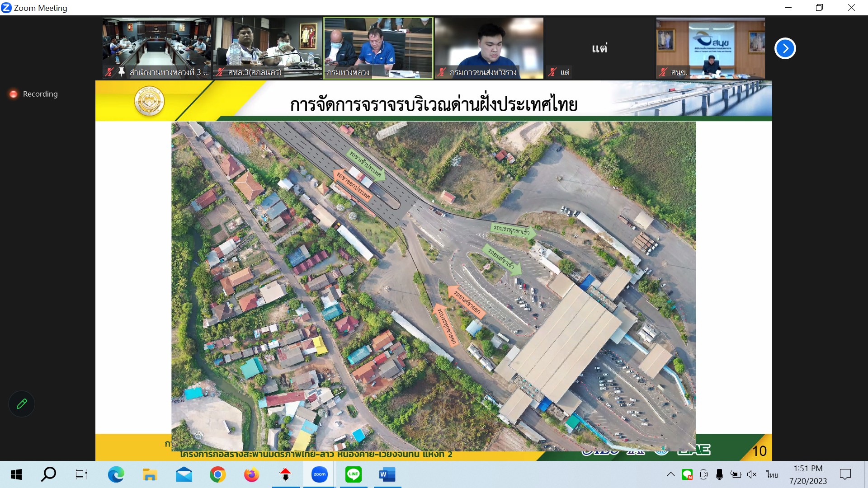Open Firefox browser in taskbar
Image resolution: width=868 pixels, height=488 pixels.
[x=251, y=474]
